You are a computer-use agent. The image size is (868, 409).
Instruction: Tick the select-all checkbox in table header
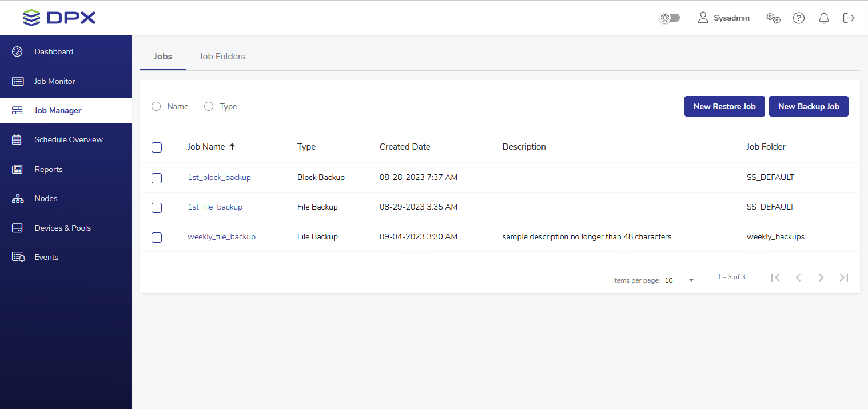click(x=157, y=147)
